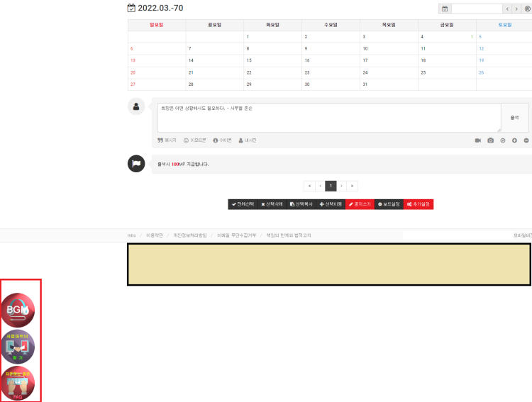Go to the next month arrow
The image size is (532, 402).
click(x=516, y=9)
